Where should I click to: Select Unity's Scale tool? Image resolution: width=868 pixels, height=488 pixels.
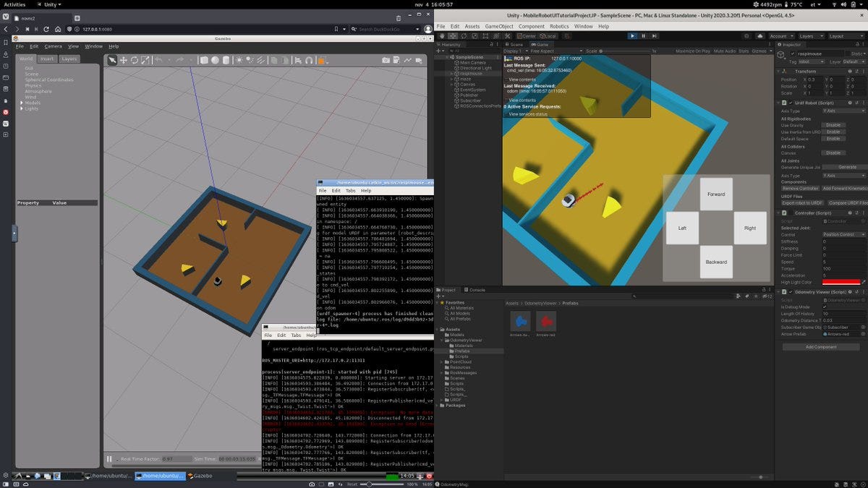tap(475, 36)
